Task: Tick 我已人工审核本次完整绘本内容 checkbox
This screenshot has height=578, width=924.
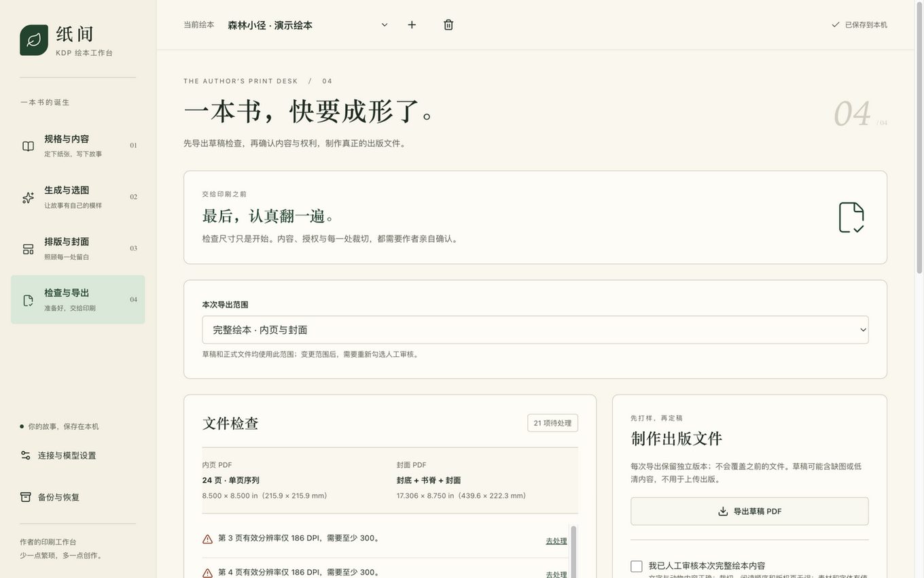Action: click(x=637, y=566)
